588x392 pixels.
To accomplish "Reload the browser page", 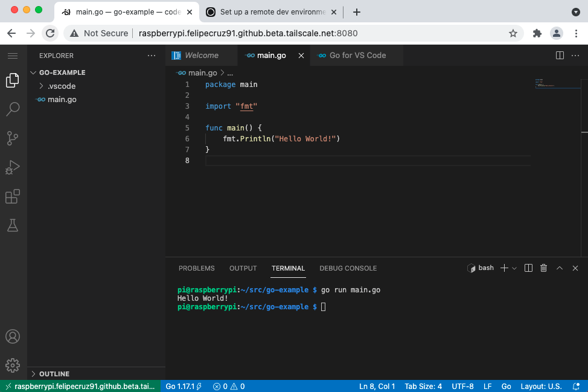I will [50, 33].
